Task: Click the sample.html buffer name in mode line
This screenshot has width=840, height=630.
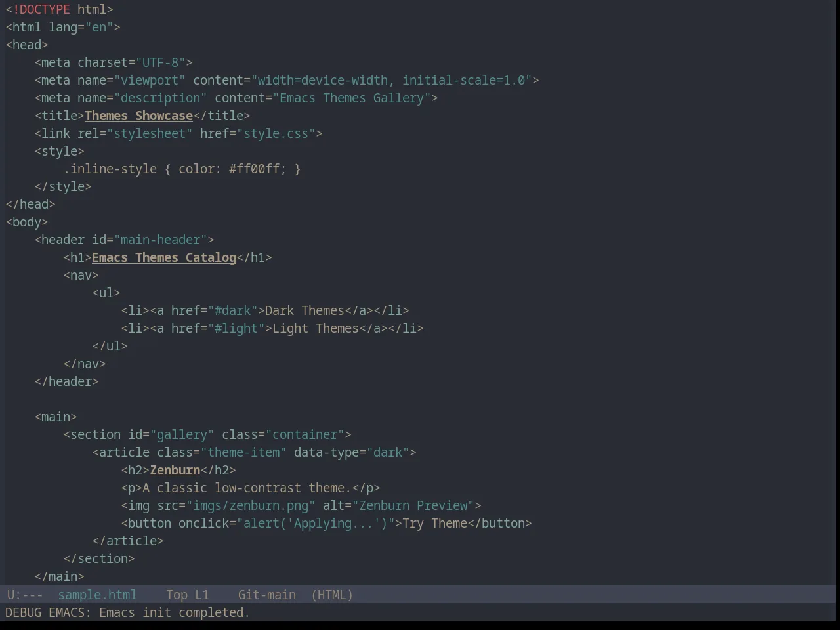Action: coord(97,595)
